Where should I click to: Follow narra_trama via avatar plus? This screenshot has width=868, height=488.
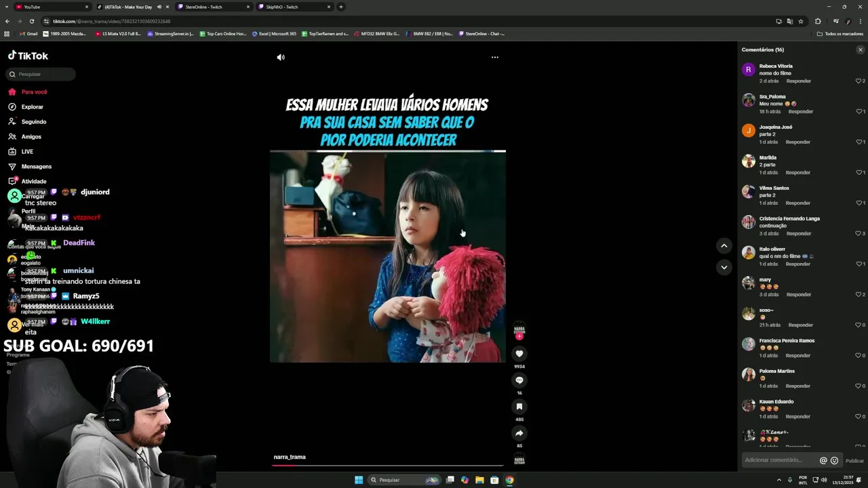[x=519, y=336]
